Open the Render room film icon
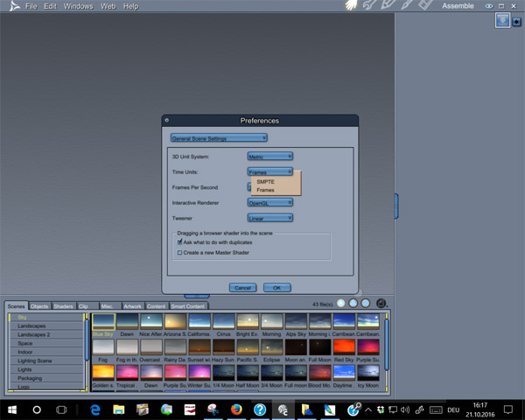The height and width of the screenshot is (420, 525). (x=425, y=5)
